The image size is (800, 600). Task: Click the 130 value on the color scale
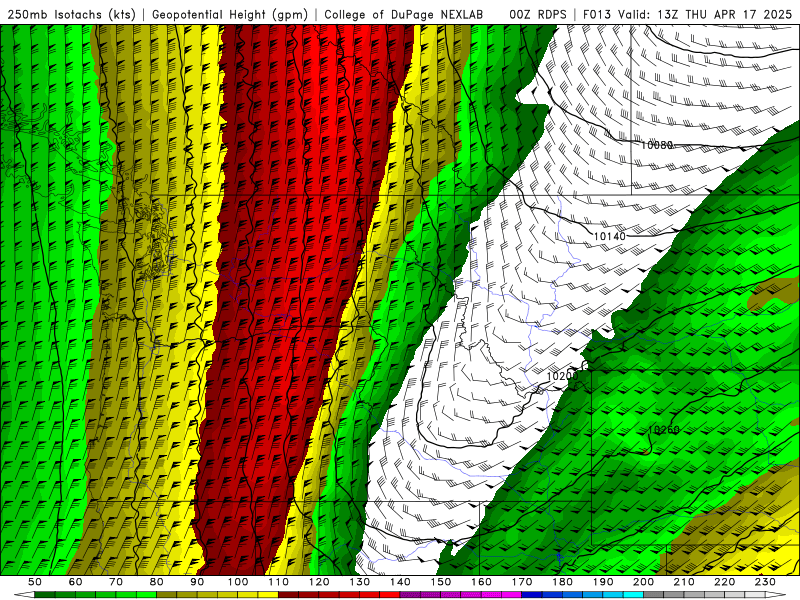coord(360,582)
